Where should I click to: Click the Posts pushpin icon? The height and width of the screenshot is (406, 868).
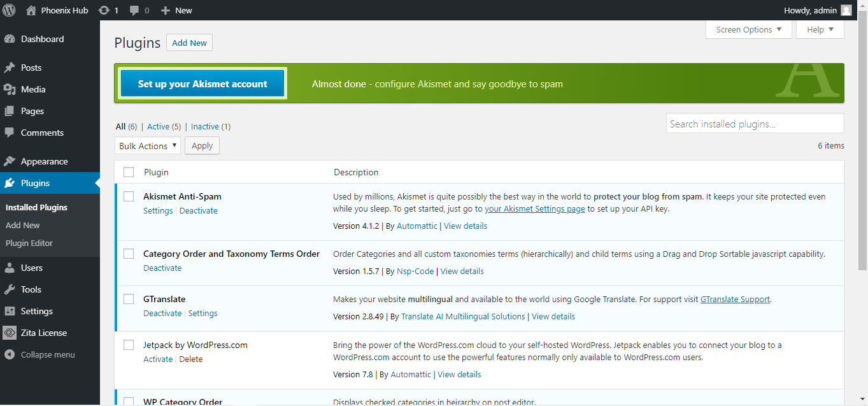pyautogui.click(x=10, y=68)
